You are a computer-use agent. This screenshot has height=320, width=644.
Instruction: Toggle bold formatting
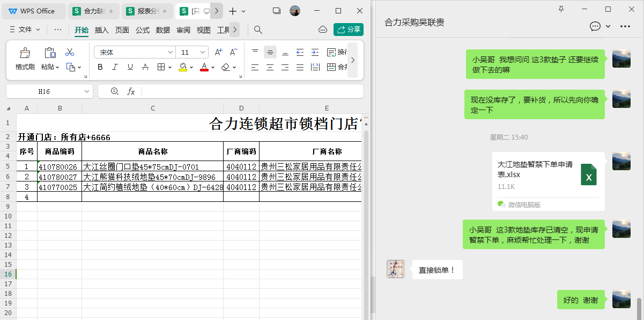(x=100, y=67)
